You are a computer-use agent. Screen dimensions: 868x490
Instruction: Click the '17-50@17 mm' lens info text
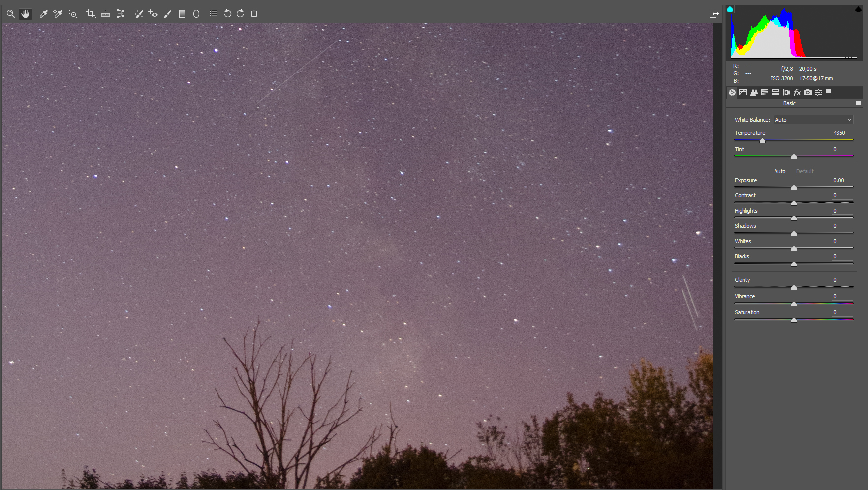pos(816,78)
